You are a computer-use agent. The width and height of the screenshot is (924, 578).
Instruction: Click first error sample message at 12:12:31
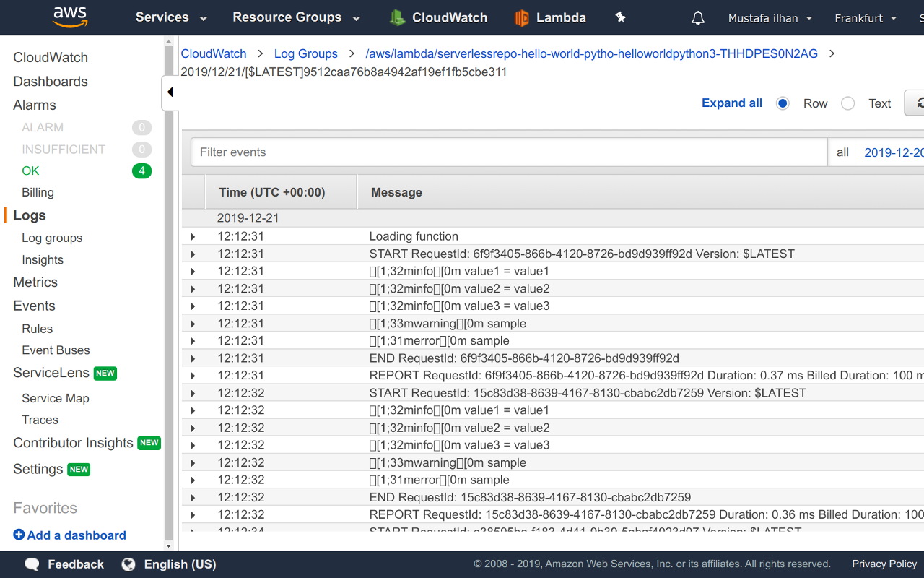pyautogui.click(x=439, y=340)
